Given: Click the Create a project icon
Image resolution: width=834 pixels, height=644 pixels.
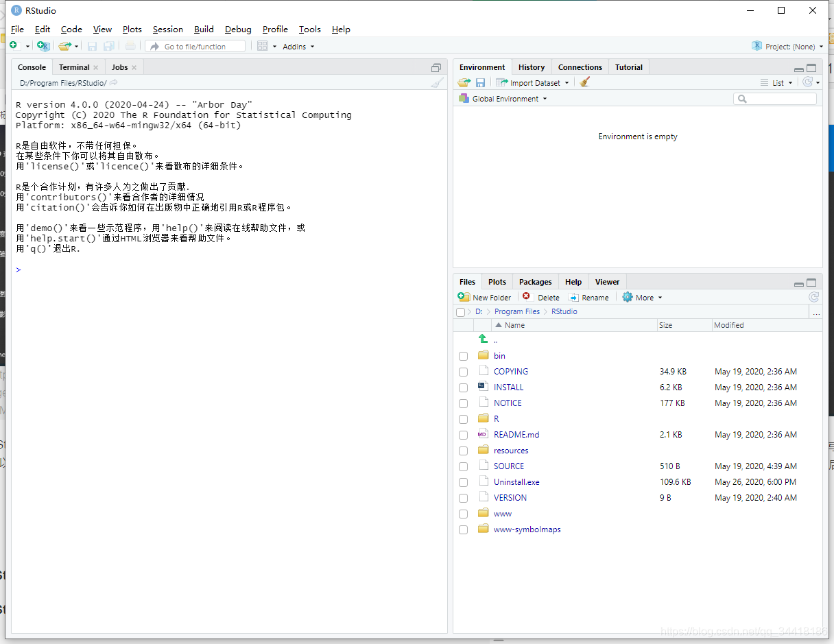Looking at the screenshot, I should click(43, 46).
